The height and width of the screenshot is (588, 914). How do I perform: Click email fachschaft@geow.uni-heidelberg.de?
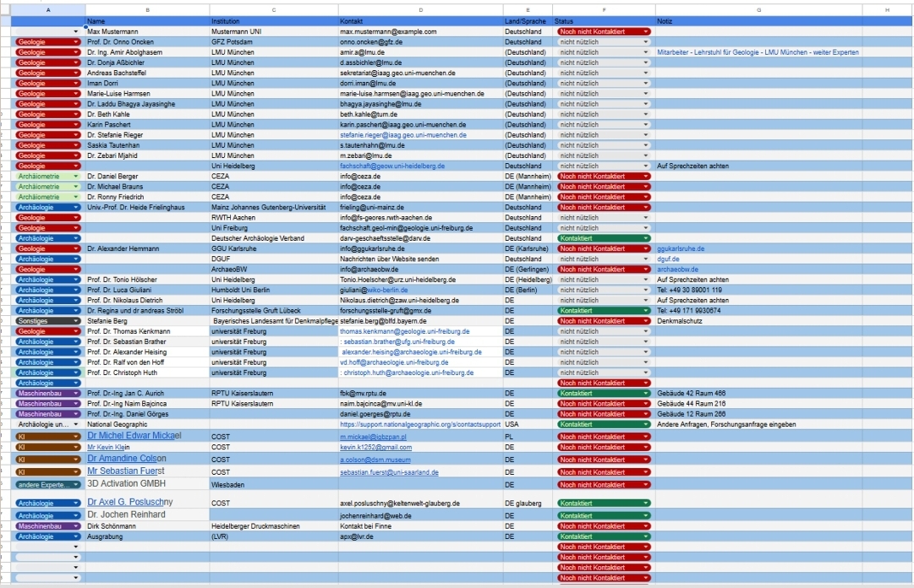coord(392,166)
